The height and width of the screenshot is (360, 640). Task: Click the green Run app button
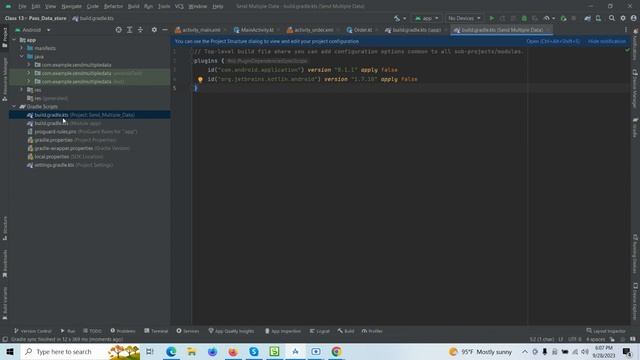tap(491, 18)
